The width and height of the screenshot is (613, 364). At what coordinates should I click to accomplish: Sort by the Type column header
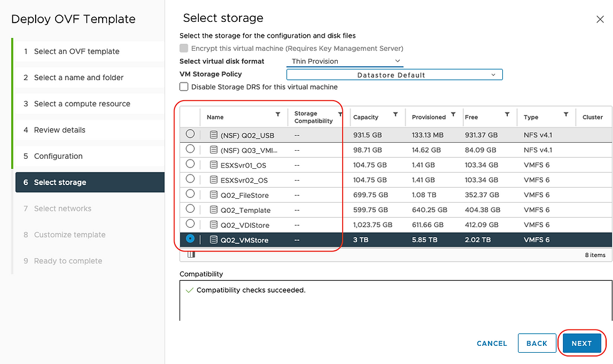pyautogui.click(x=531, y=117)
